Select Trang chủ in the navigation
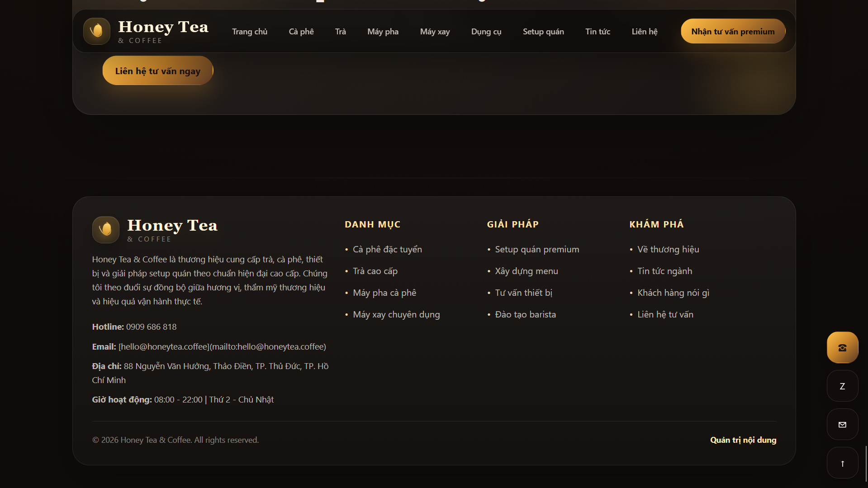The width and height of the screenshot is (868, 488). 250,31
